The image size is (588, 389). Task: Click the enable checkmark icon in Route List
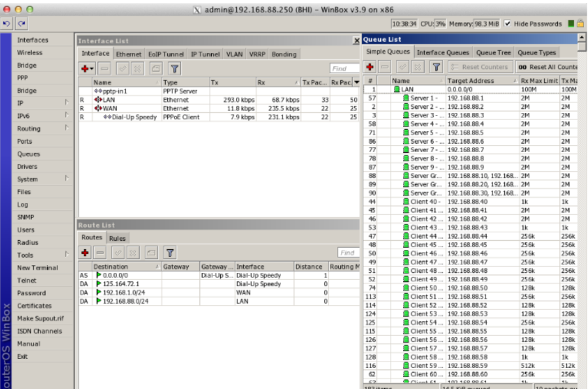pyautogui.click(x=118, y=253)
